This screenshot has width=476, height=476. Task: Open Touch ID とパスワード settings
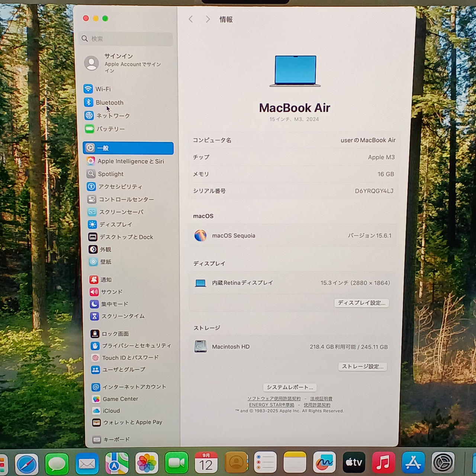point(130,358)
